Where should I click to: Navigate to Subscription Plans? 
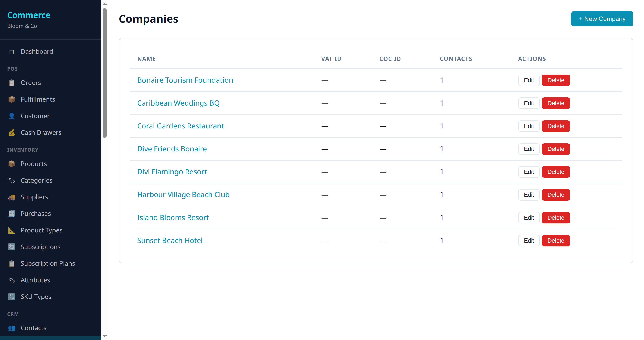(x=48, y=263)
